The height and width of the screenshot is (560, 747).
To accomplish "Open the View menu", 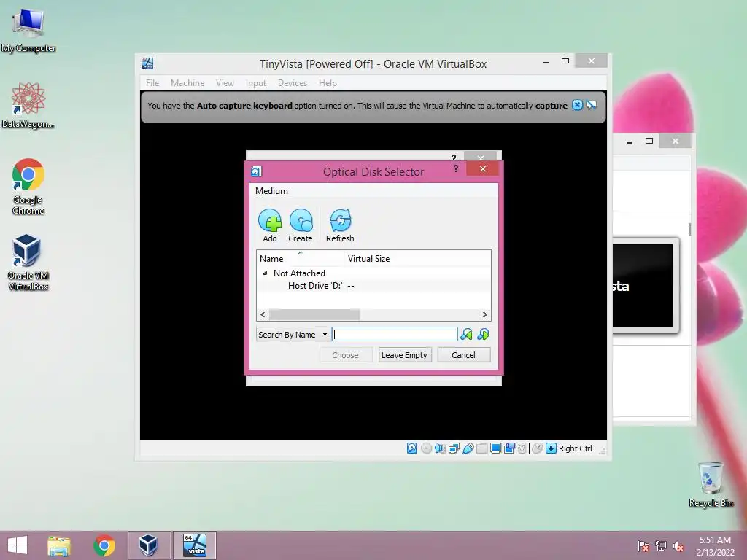I will tap(225, 83).
